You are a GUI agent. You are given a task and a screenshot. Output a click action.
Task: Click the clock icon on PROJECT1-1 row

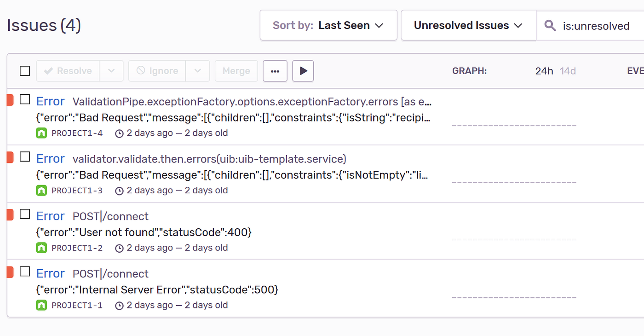[x=119, y=305]
